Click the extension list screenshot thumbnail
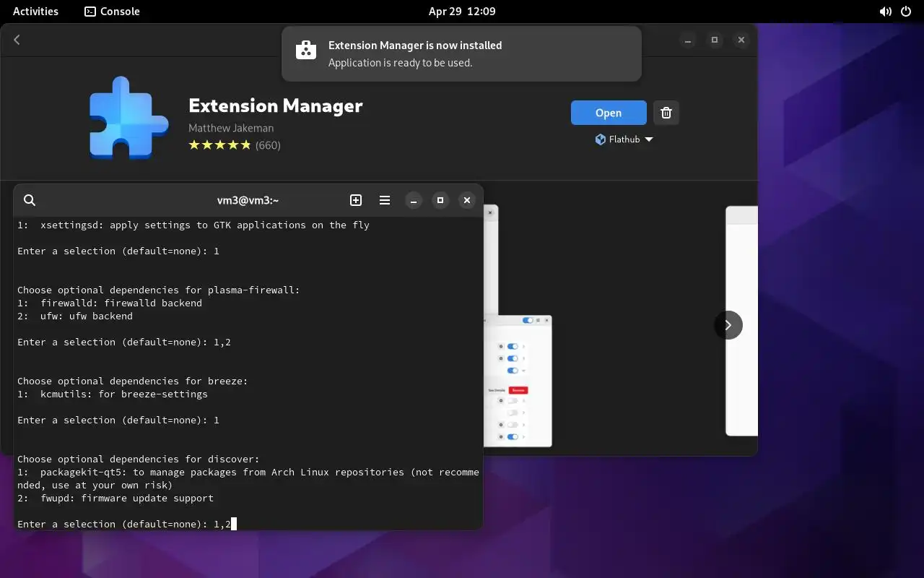 [x=518, y=381]
